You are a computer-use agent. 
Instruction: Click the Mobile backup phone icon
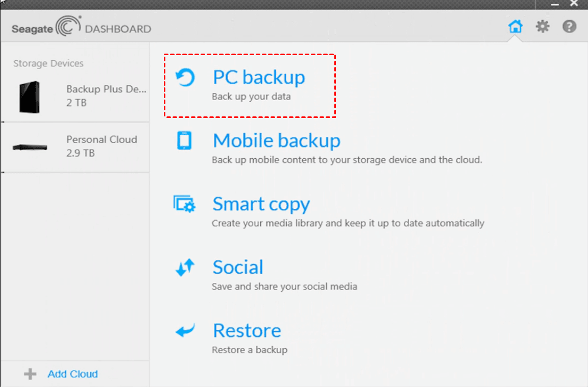184,140
